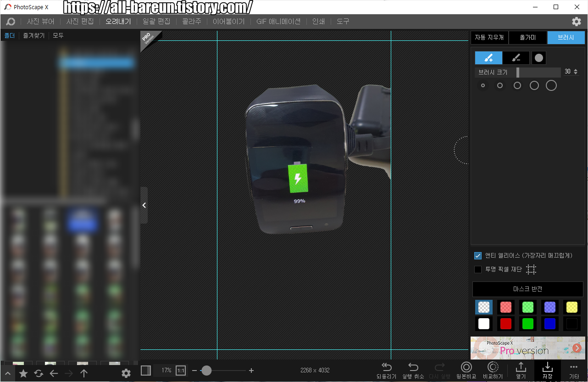Click the brush size value 30

568,72
